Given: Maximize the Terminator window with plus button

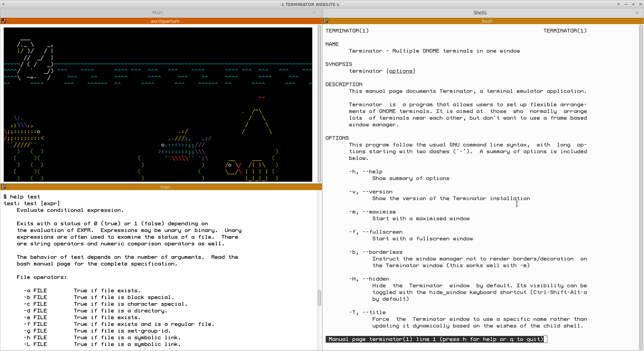Looking at the screenshot, I should point(633,4).
